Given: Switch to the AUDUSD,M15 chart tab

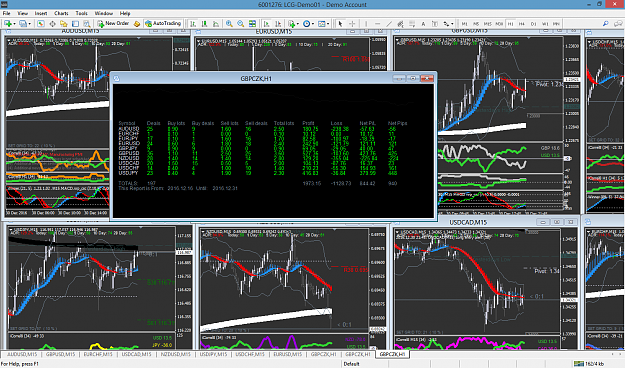Looking at the screenshot, I should 22,354.
